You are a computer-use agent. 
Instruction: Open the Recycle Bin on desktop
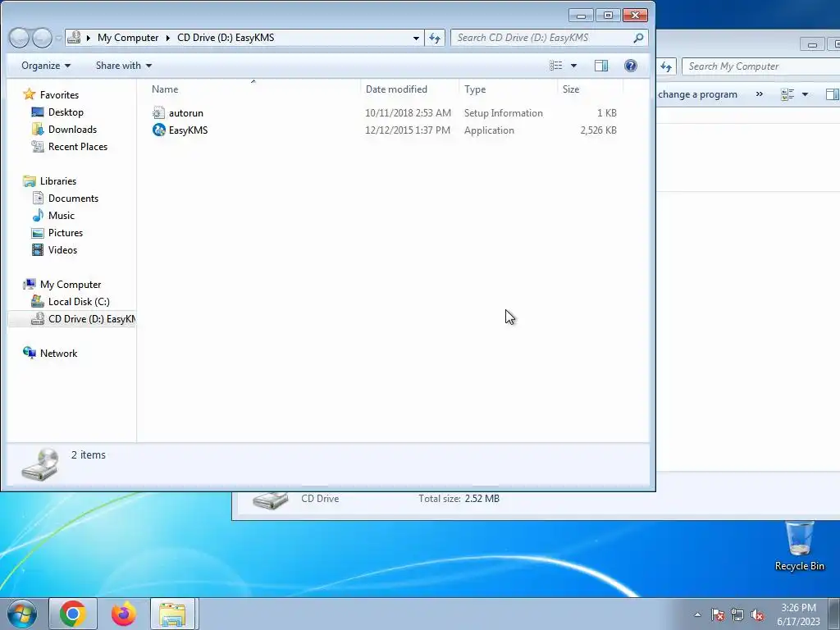click(x=799, y=546)
